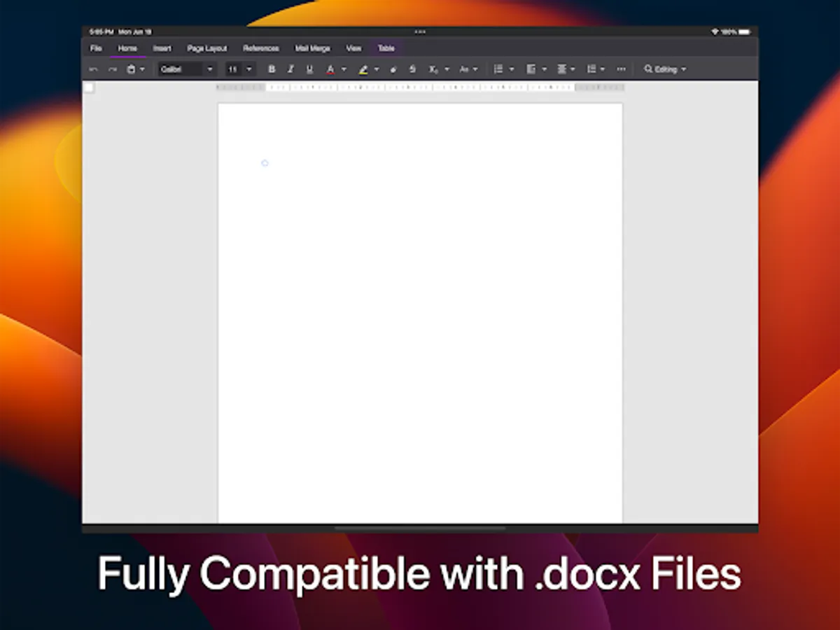Click the line spacing icon
840x630 pixels.
click(x=561, y=69)
